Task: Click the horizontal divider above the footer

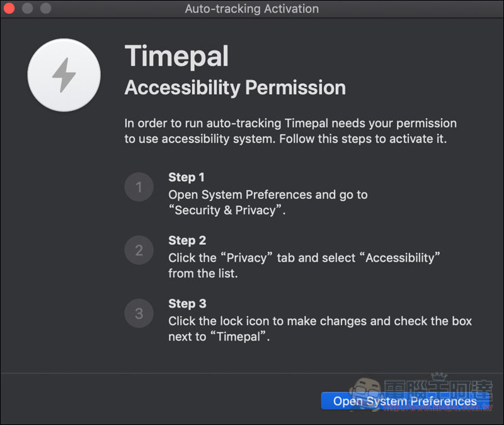Action: (x=252, y=373)
